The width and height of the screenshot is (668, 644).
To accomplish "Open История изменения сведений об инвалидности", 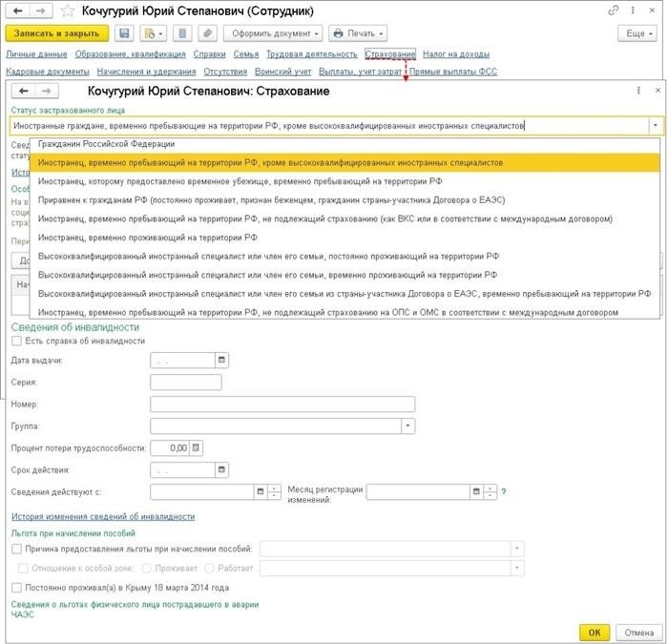I will coord(103,516).
